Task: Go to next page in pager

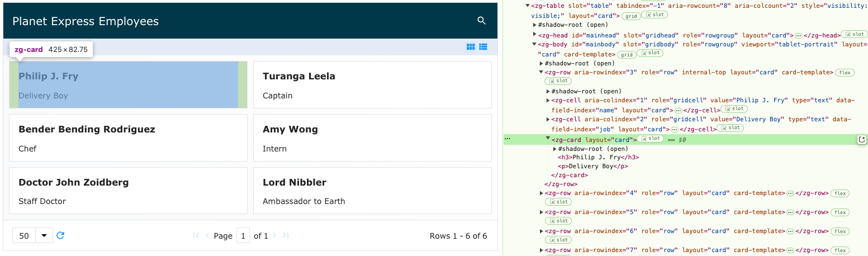Action: pyautogui.click(x=274, y=236)
